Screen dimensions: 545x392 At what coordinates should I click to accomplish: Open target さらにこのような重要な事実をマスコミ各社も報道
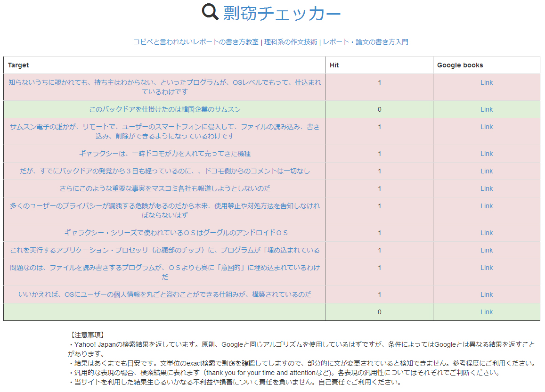tap(165, 188)
